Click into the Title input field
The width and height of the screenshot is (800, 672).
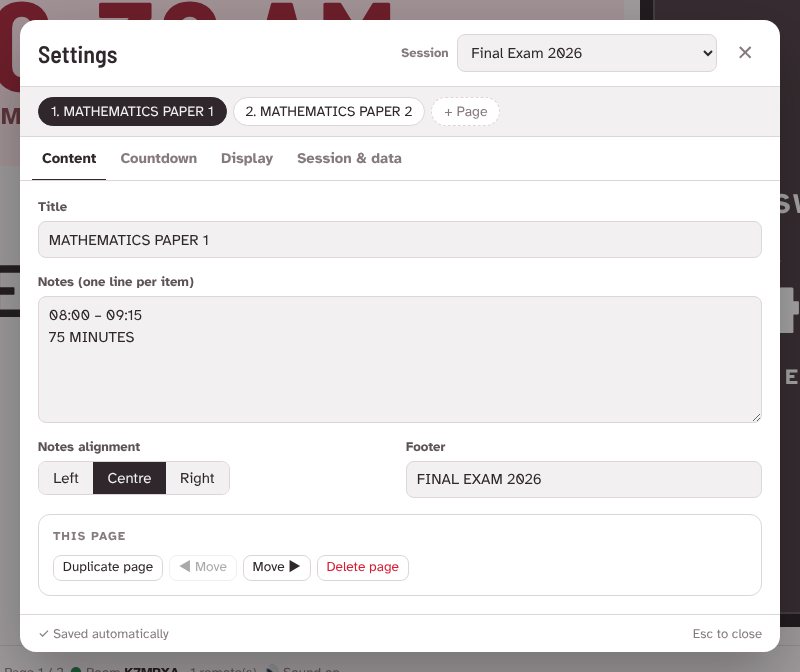coord(399,240)
